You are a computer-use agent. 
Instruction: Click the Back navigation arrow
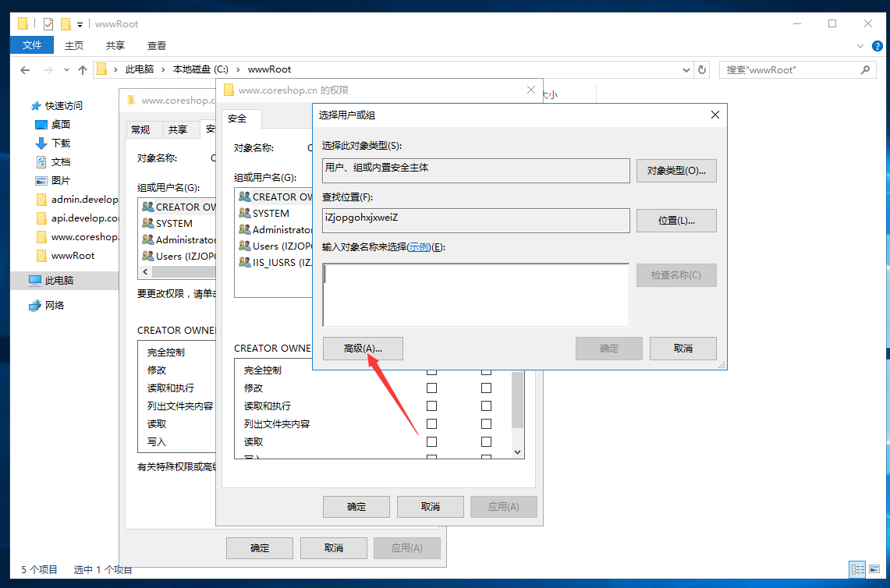coord(25,69)
